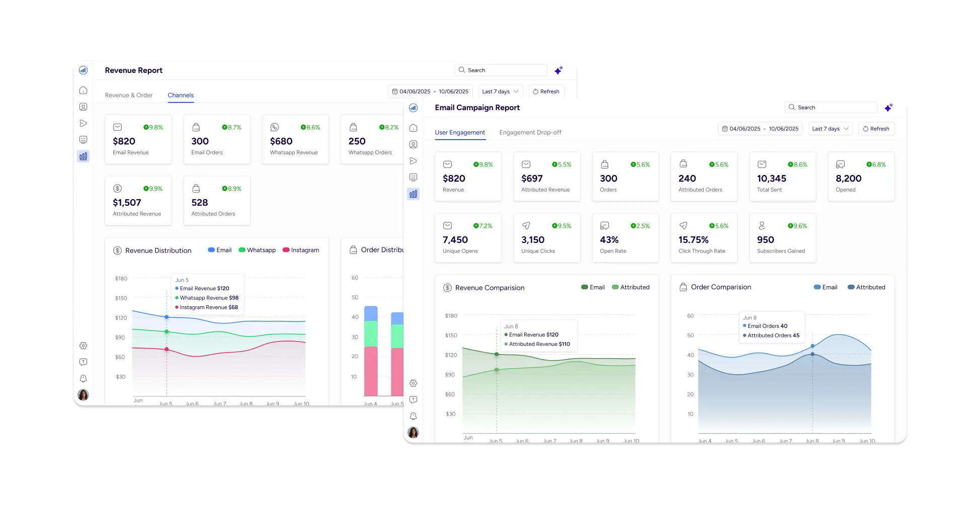Open the home icon in Email Campaign sidebar
Screen dimensions: 980x517
413,128
